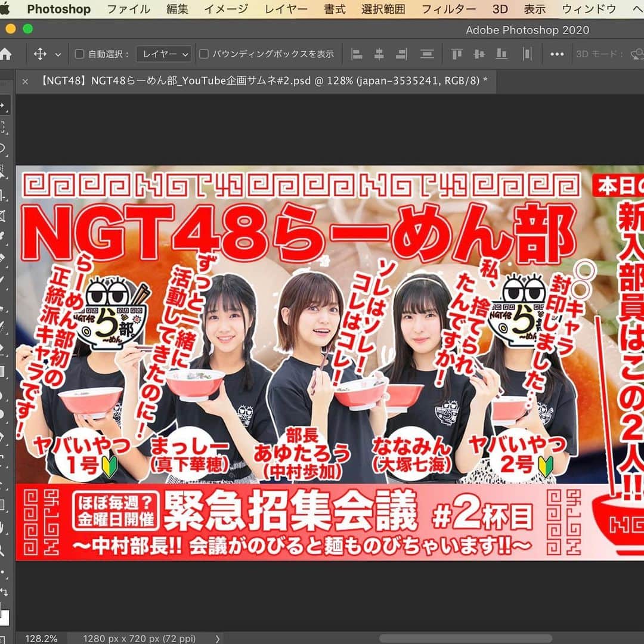This screenshot has height=644, width=644.
Task: Close the NGT48らーめん部 document tab
Action: (25, 82)
